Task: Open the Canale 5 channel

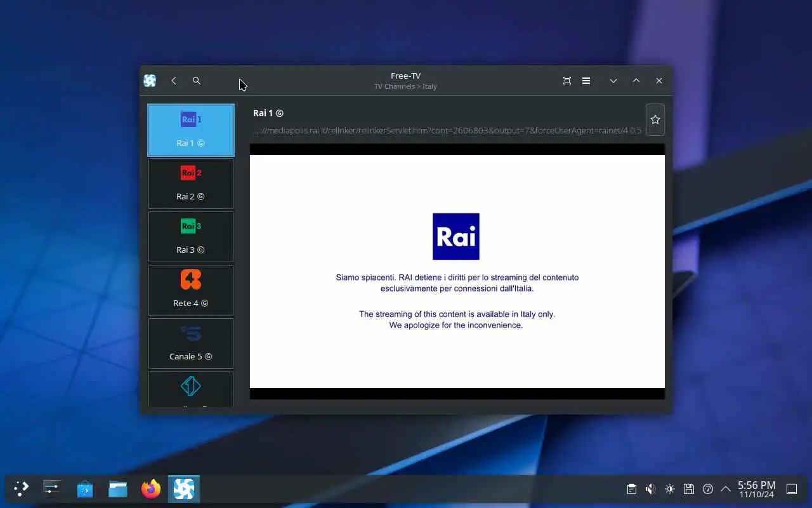Action: click(x=191, y=344)
